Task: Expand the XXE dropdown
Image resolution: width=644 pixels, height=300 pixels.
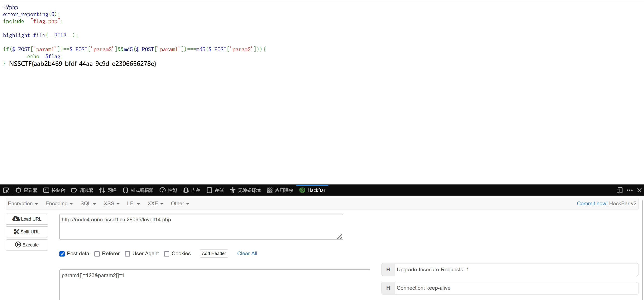Action: point(155,204)
